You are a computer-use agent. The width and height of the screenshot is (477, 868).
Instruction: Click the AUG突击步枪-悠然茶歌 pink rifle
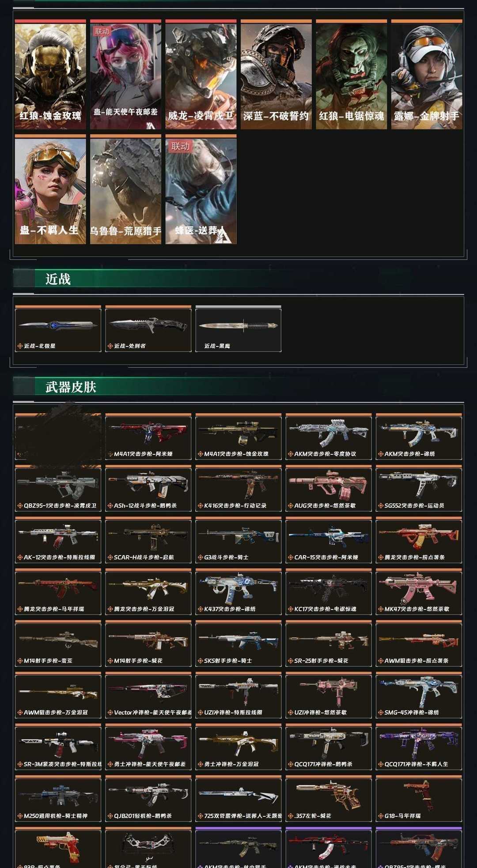tap(329, 488)
